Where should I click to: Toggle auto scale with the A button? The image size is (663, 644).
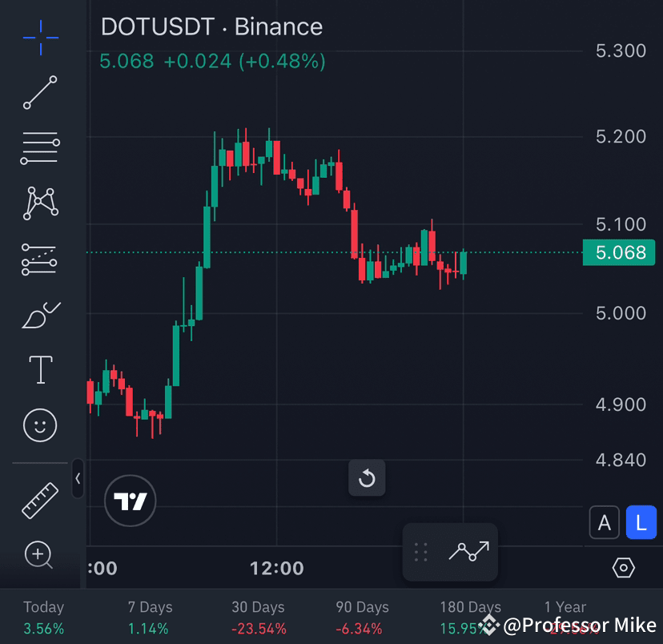(x=605, y=522)
